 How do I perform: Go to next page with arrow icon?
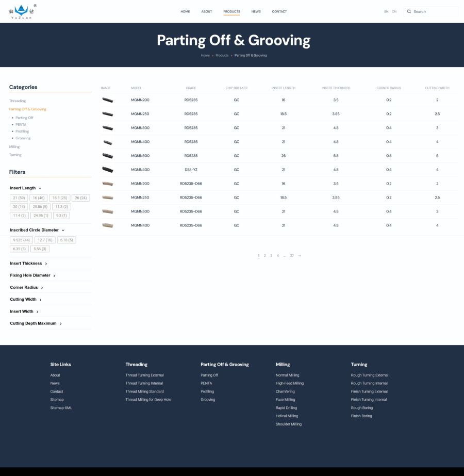[x=300, y=256]
